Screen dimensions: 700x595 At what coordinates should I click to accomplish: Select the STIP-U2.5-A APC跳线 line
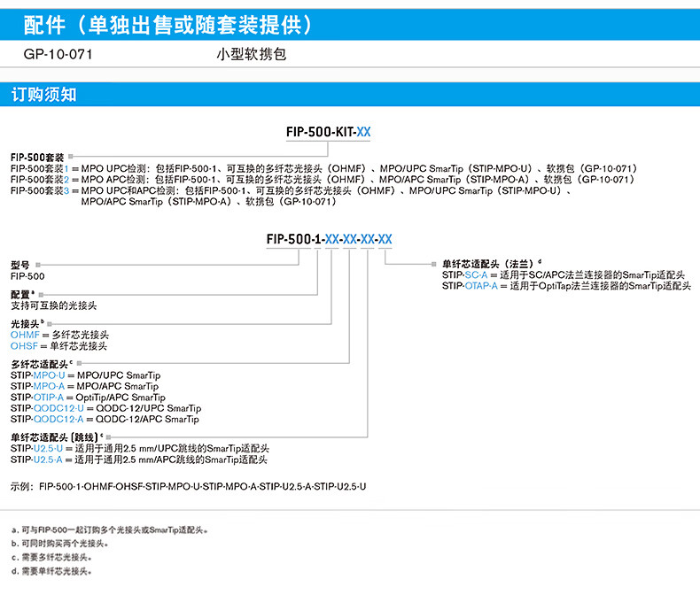pyautogui.click(x=139, y=460)
